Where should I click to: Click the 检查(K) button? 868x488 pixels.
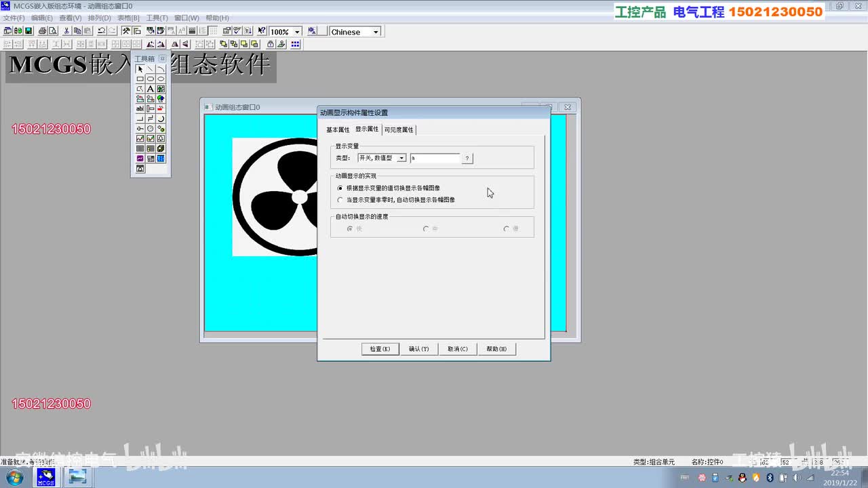(380, 349)
